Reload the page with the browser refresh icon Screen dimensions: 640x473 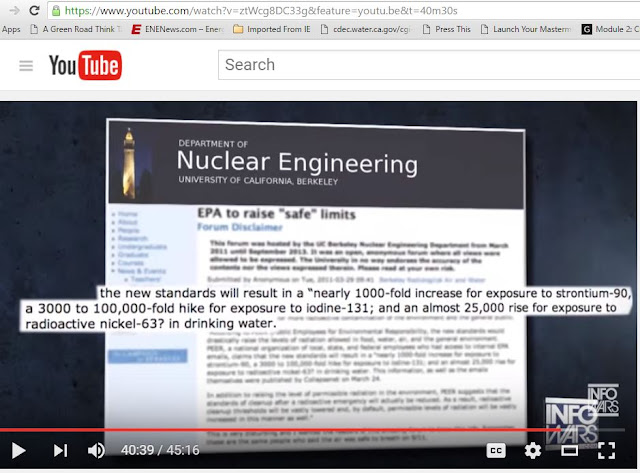point(34,11)
